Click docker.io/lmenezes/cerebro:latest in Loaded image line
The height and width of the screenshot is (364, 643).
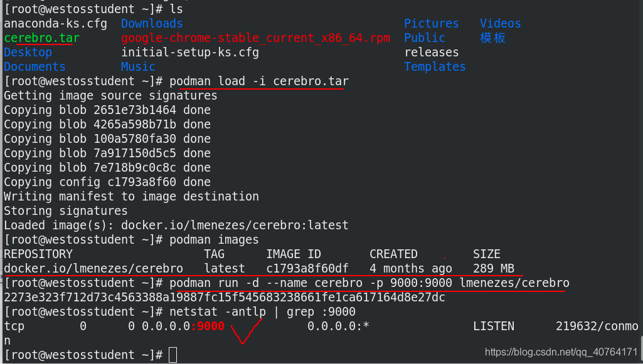pyautogui.click(x=235, y=225)
